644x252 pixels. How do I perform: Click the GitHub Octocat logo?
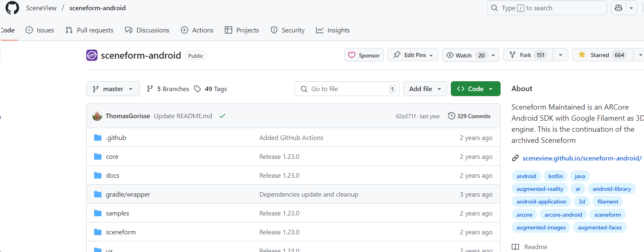pos(12,8)
